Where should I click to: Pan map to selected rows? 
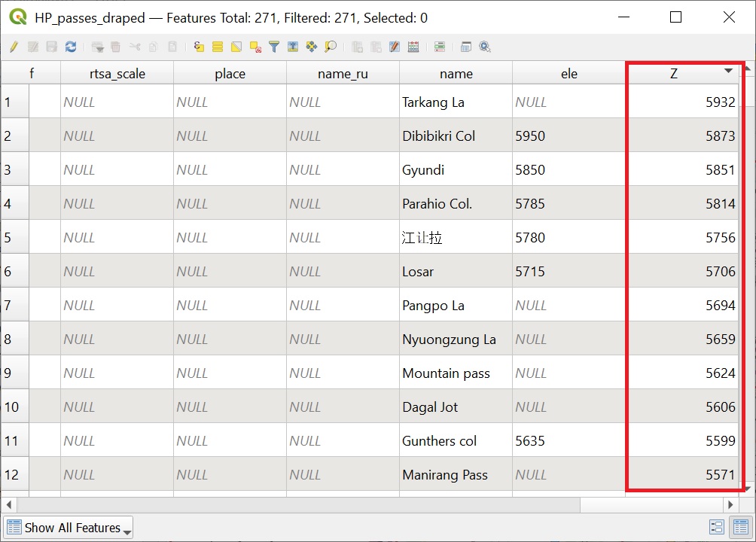click(x=312, y=47)
